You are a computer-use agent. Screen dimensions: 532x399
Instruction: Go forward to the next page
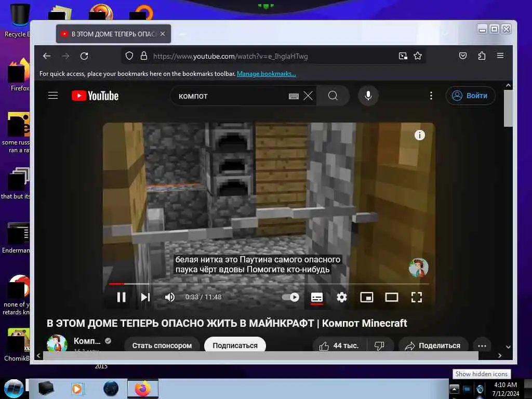(x=65, y=56)
